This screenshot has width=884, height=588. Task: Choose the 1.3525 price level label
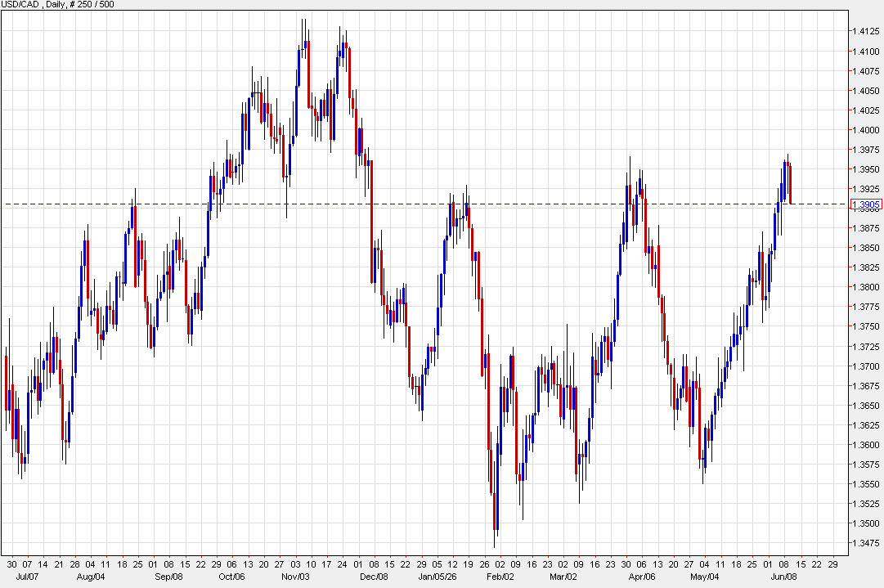(x=865, y=504)
